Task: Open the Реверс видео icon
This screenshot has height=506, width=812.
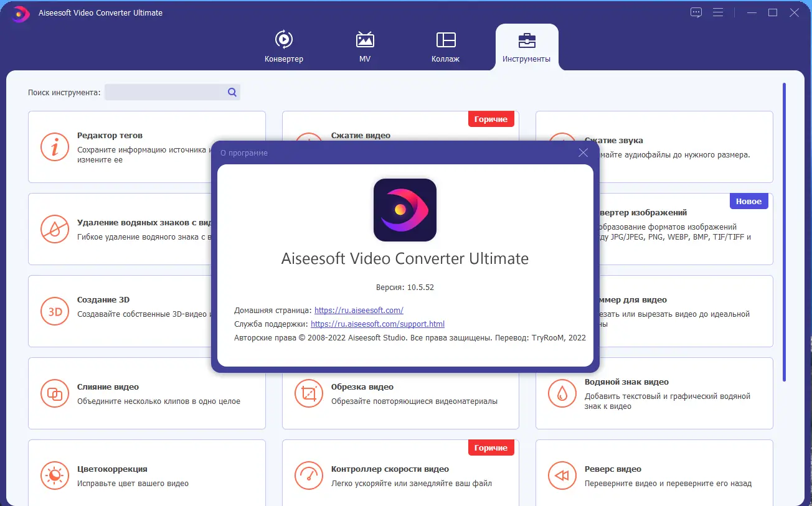Action: [x=562, y=476]
